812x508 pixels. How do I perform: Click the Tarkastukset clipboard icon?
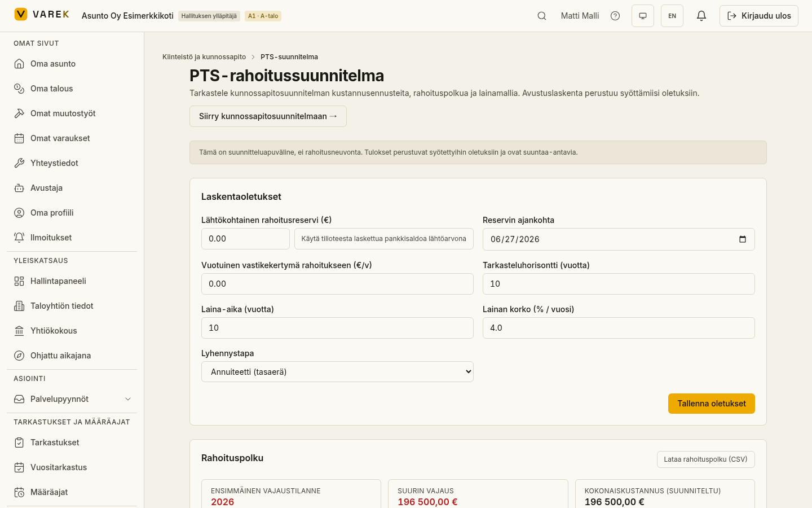[x=19, y=443]
